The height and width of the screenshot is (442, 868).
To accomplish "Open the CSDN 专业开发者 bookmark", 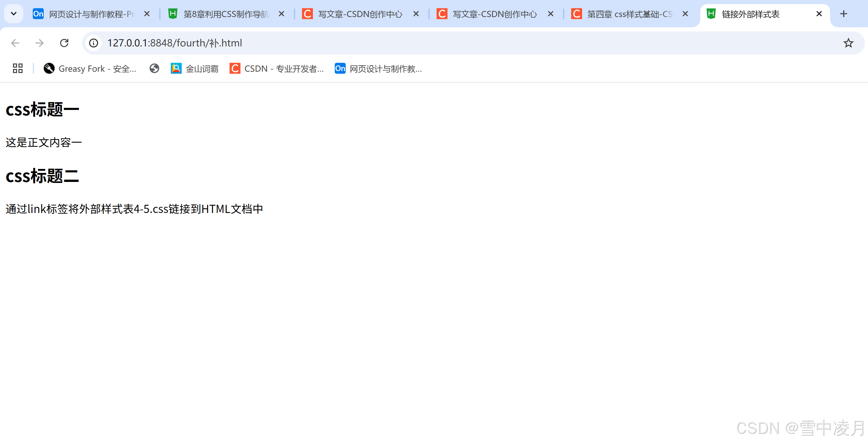I will [277, 69].
